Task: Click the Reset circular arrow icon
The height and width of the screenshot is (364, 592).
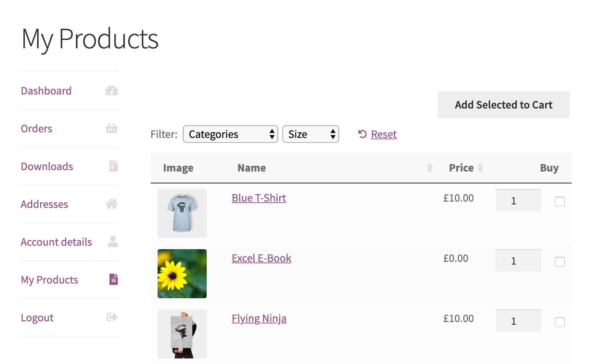Action: coord(362,134)
